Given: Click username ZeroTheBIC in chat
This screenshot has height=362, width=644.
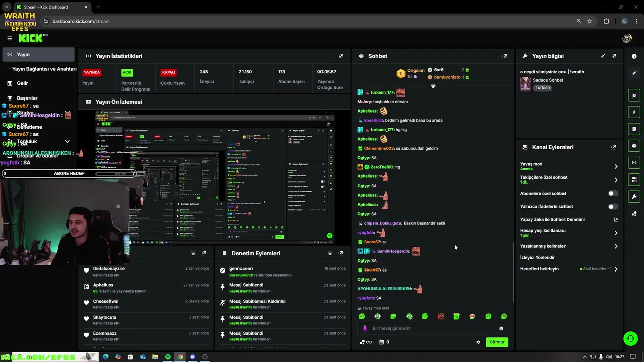Looking at the screenshot, I should (382, 167).
